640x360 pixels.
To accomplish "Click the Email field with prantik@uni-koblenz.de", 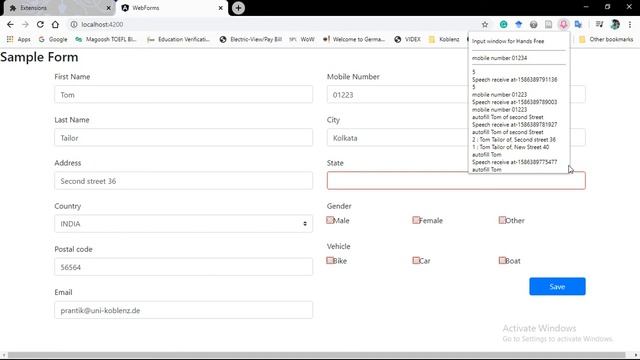I will pyautogui.click(x=184, y=310).
